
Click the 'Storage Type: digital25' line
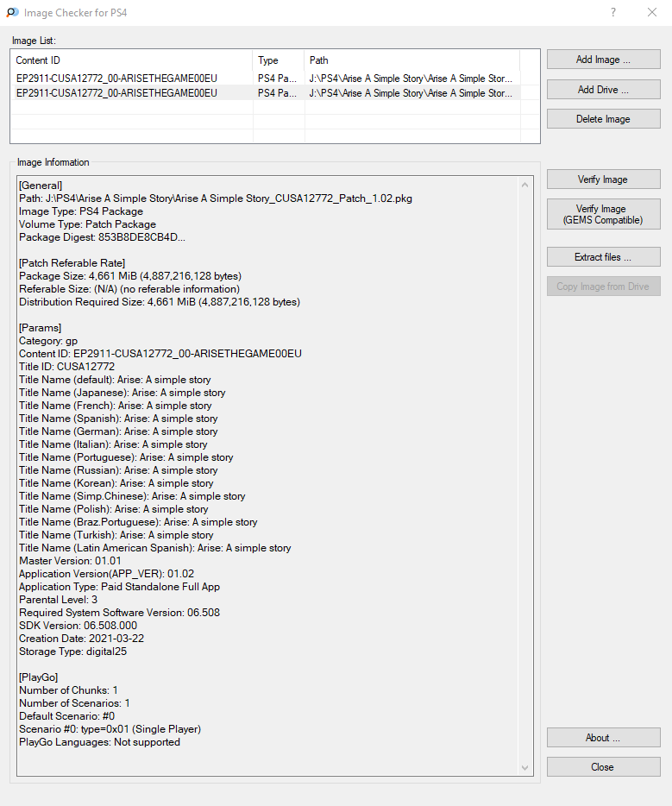tap(73, 652)
